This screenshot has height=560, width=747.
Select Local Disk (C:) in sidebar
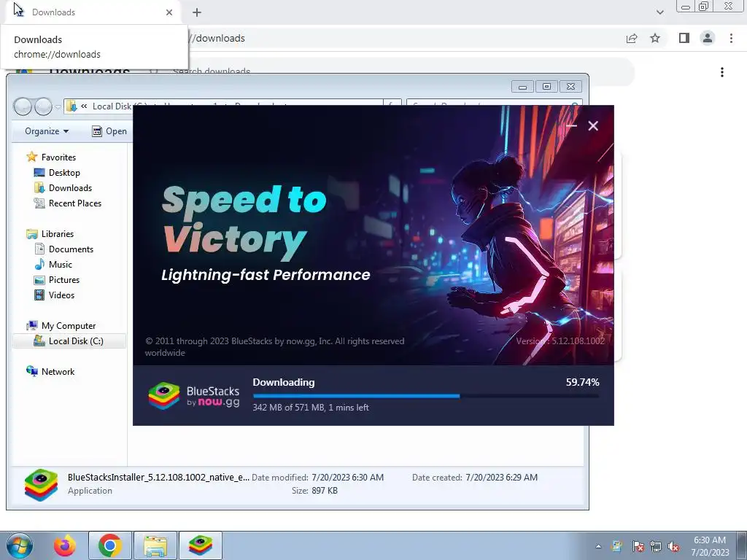click(69, 341)
